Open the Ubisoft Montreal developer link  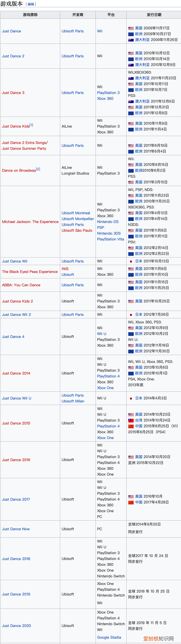tap(76, 213)
